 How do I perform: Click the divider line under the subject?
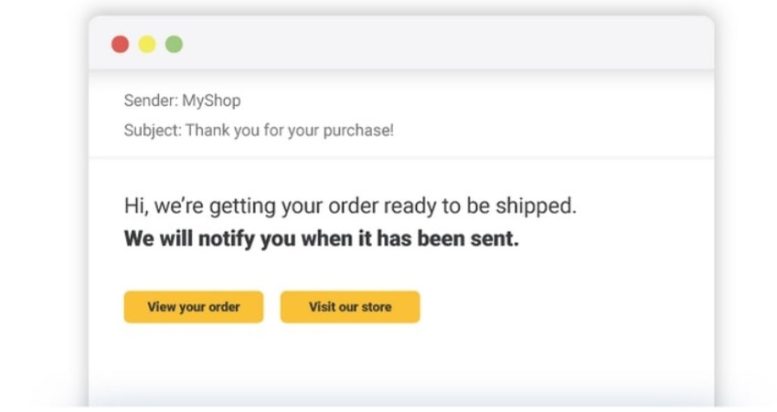[x=401, y=158]
